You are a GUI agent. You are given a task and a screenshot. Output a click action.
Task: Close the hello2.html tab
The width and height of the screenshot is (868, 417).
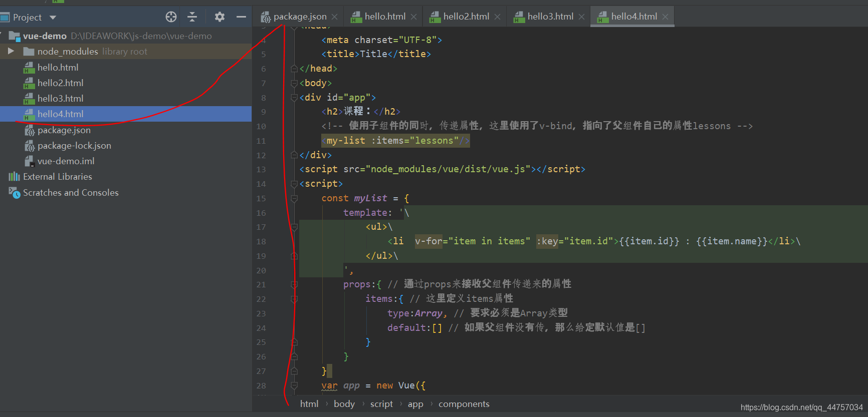coord(497,17)
